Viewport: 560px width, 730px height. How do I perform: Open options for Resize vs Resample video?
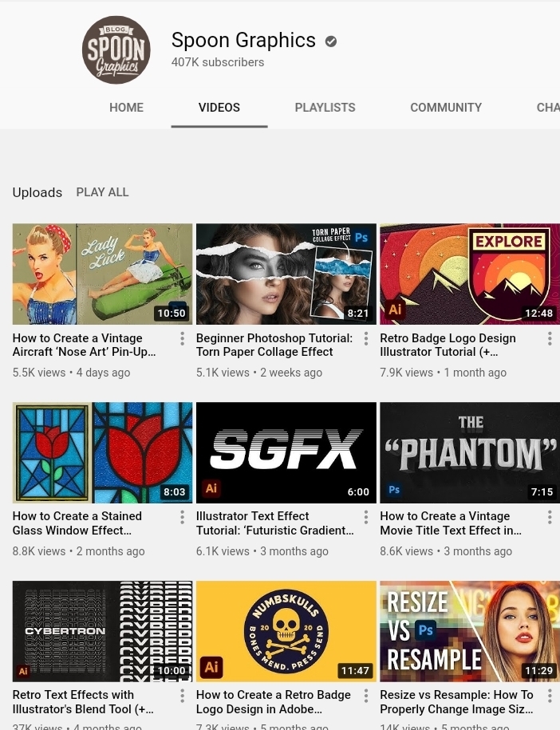pos(550,696)
